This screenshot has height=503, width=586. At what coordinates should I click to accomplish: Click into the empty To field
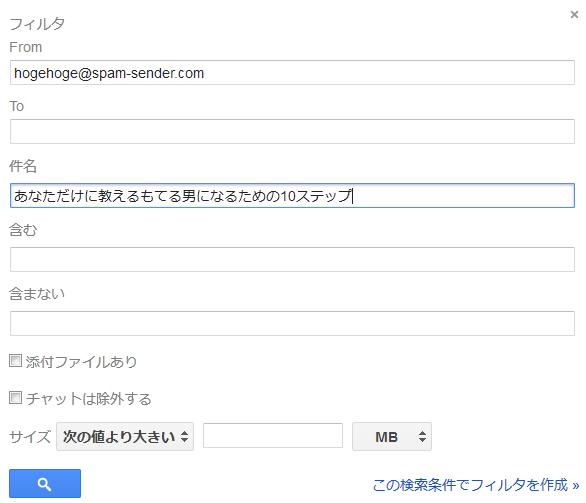292,132
